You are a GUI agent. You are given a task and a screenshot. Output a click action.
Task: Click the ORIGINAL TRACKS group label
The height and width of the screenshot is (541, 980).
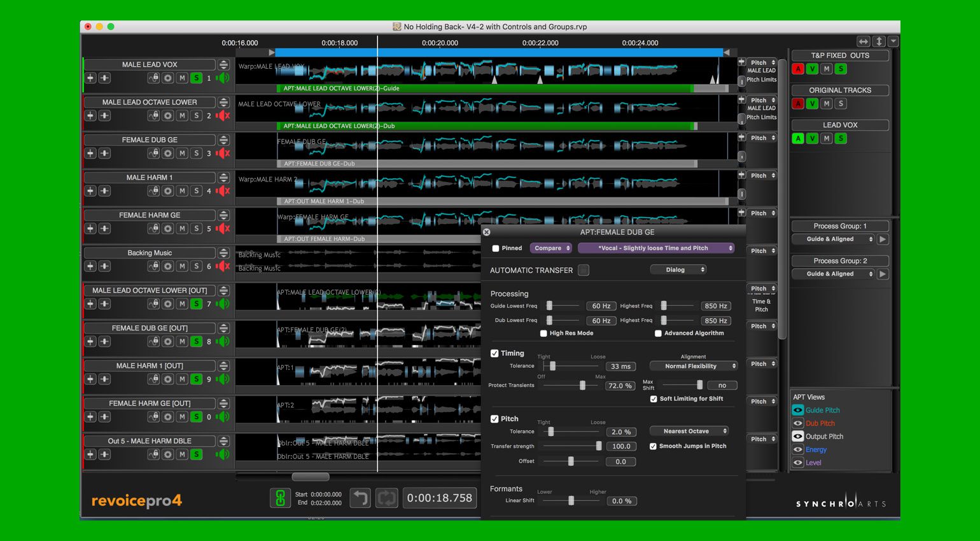pyautogui.click(x=840, y=90)
